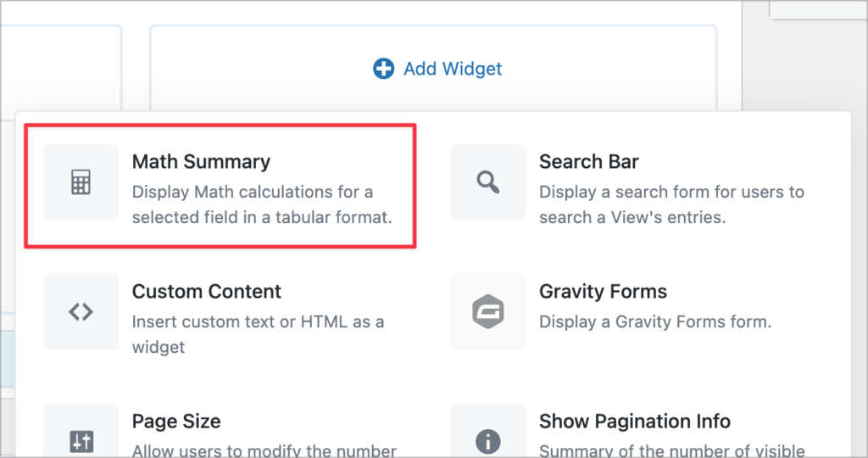
Task: Click the Search Bar magnifier icon
Action: pos(488,182)
